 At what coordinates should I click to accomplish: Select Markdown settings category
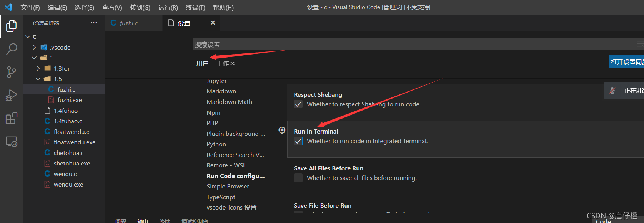[x=221, y=91]
